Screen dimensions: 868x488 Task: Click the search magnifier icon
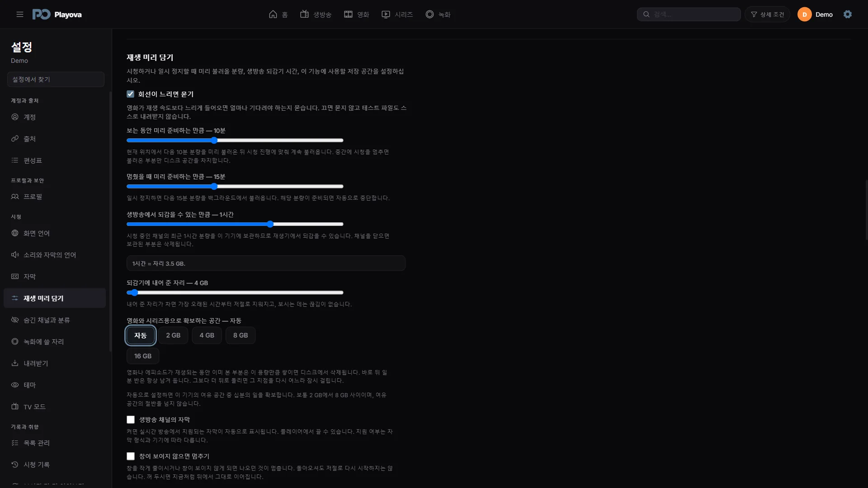(x=646, y=14)
